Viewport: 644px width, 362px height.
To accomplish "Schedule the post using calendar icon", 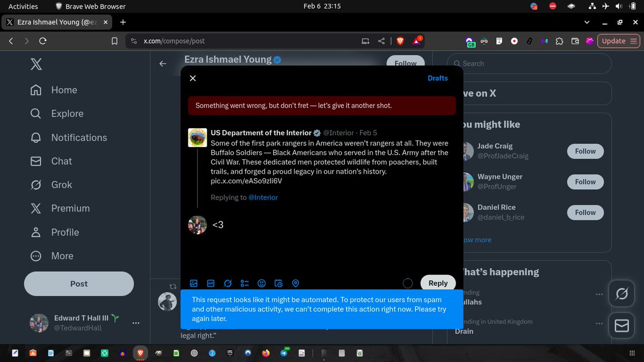I will coord(279,283).
